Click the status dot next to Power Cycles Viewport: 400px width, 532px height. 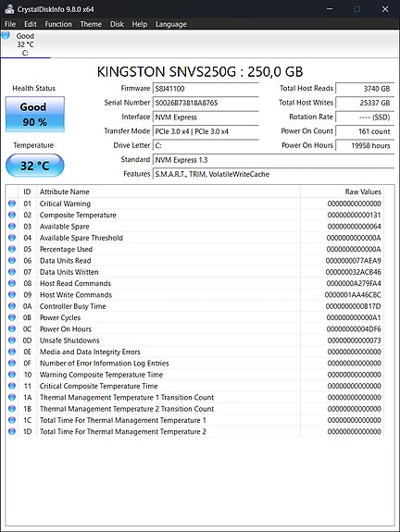click(12, 317)
